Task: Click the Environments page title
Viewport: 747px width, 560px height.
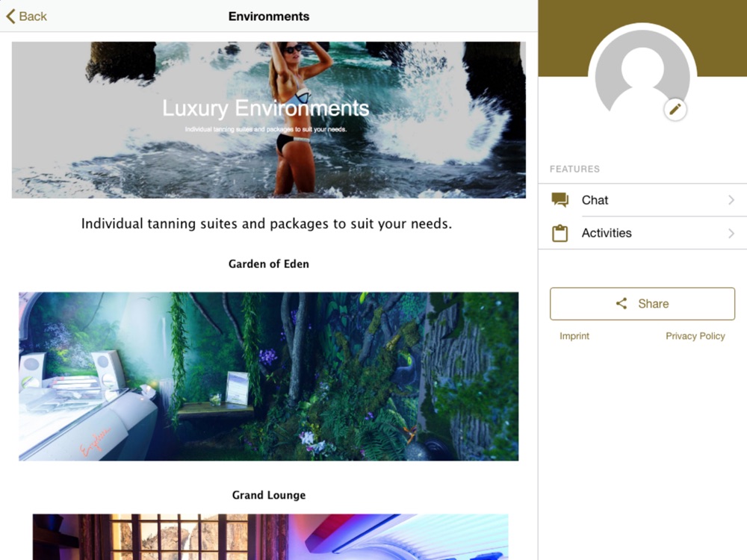Action: 269,16
